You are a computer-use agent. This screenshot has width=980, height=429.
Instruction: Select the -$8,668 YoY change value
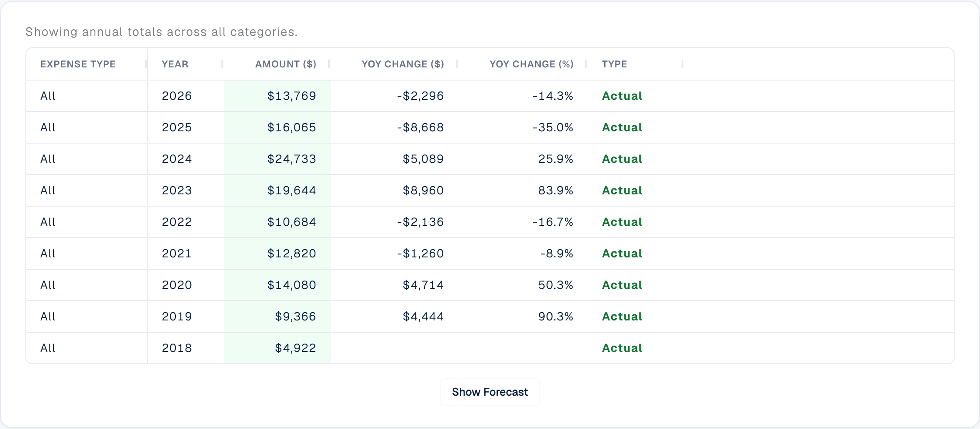420,127
